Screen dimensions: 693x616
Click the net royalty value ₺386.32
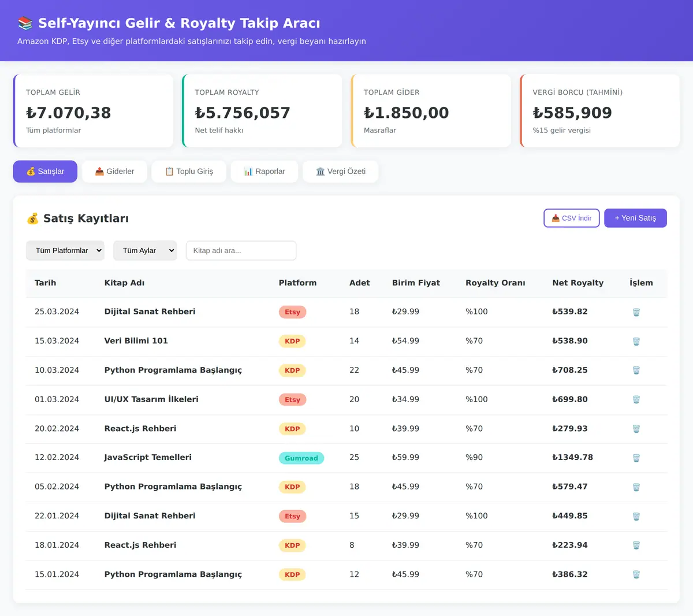[x=570, y=574]
